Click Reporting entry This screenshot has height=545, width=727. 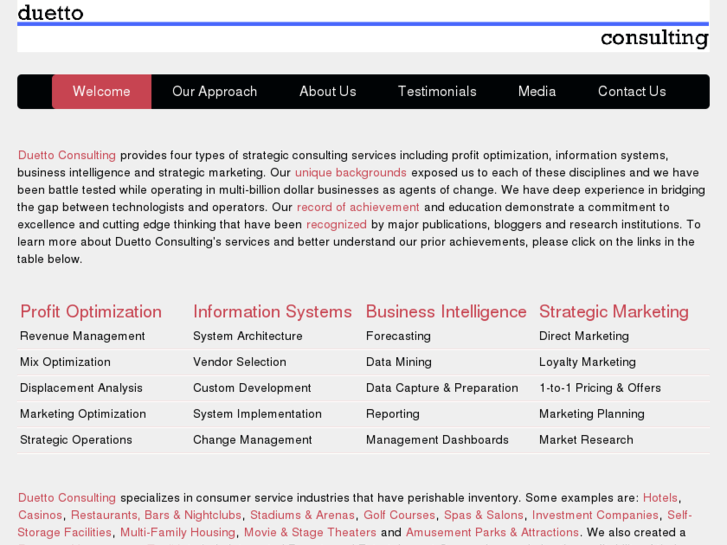pos(393,414)
